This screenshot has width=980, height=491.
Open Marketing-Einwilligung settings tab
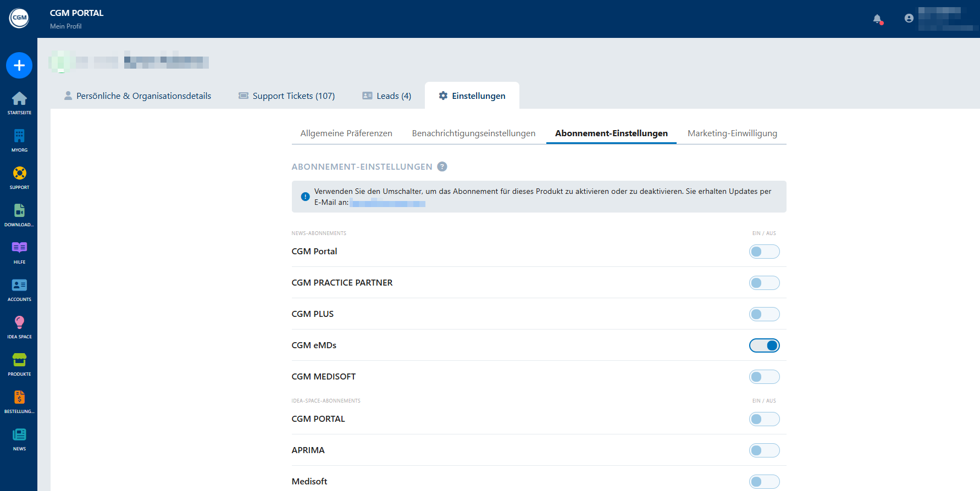pos(732,133)
